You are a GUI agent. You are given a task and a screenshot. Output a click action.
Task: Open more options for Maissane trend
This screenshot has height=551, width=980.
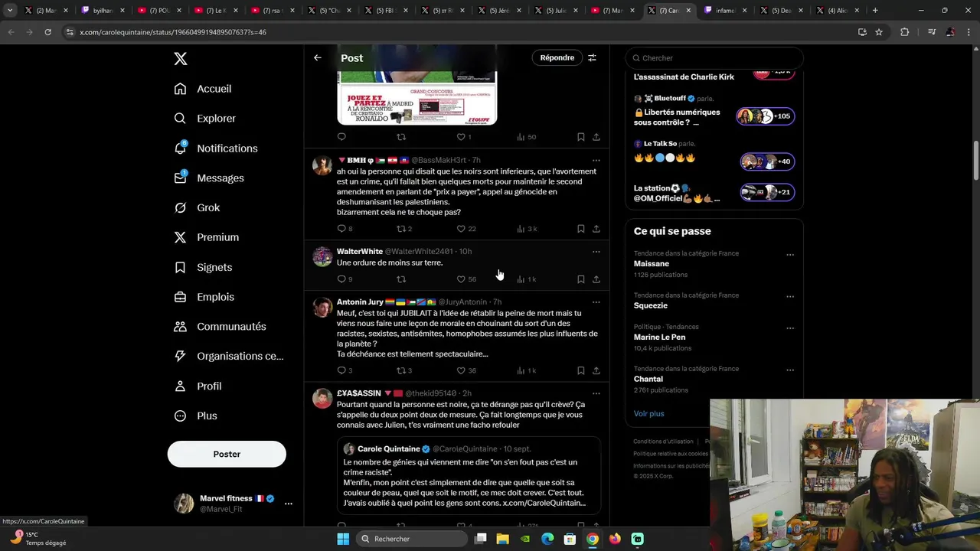click(790, 255)
